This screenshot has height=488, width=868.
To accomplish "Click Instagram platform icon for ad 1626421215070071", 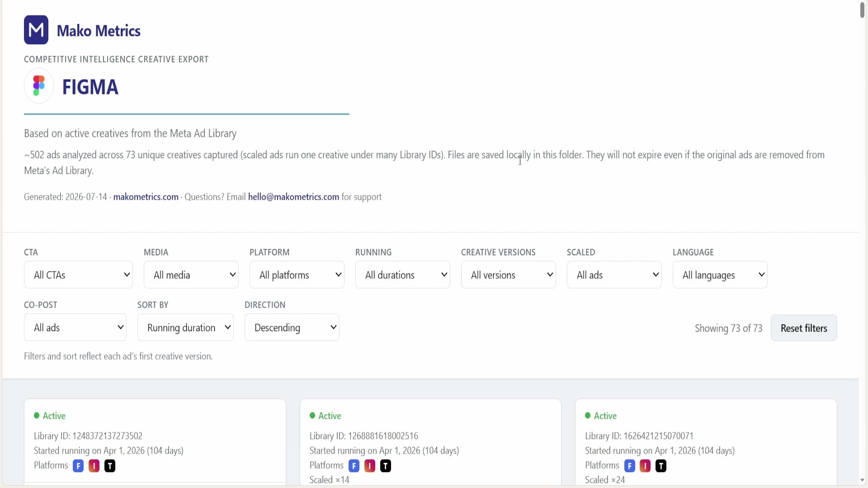I will (645, 466).
